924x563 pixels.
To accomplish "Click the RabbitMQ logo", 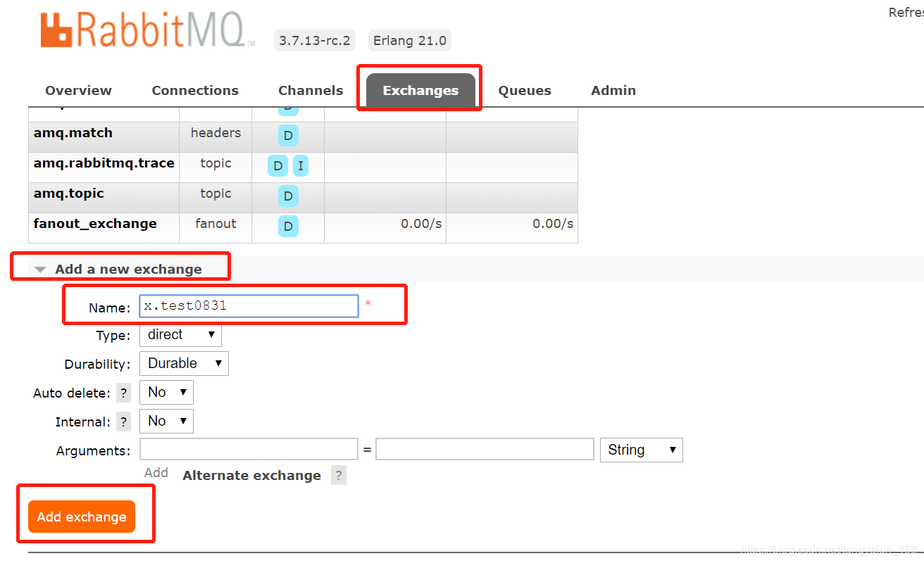I will [x=148, y=30].
